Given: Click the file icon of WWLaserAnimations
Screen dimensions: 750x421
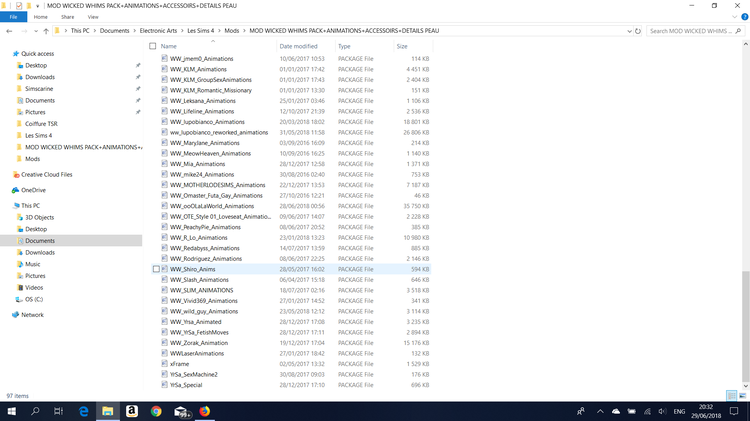Looking at the screenshot, I should pos(164,354).
